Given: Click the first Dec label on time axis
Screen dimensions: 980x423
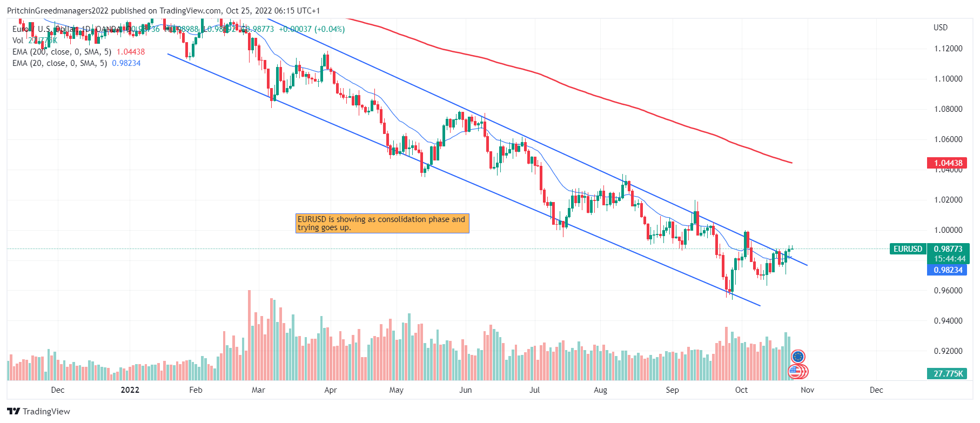Looking at the screenshot, I should pos(57,390).
